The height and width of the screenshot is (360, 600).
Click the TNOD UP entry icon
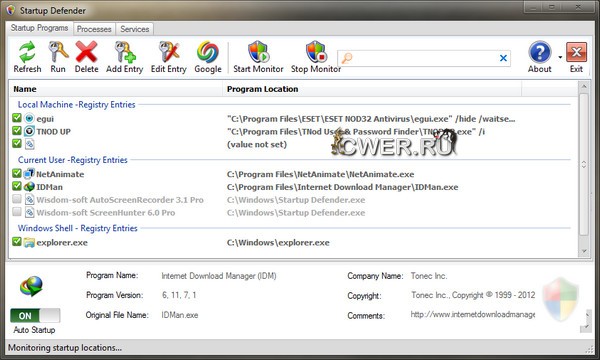(29, 131)
